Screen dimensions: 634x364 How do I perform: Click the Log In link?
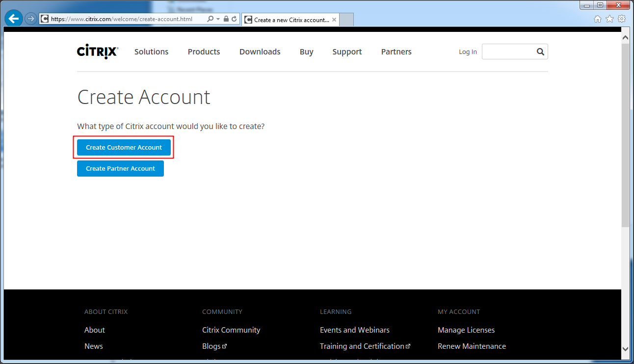pyautogui.click(x=468, y=52)
